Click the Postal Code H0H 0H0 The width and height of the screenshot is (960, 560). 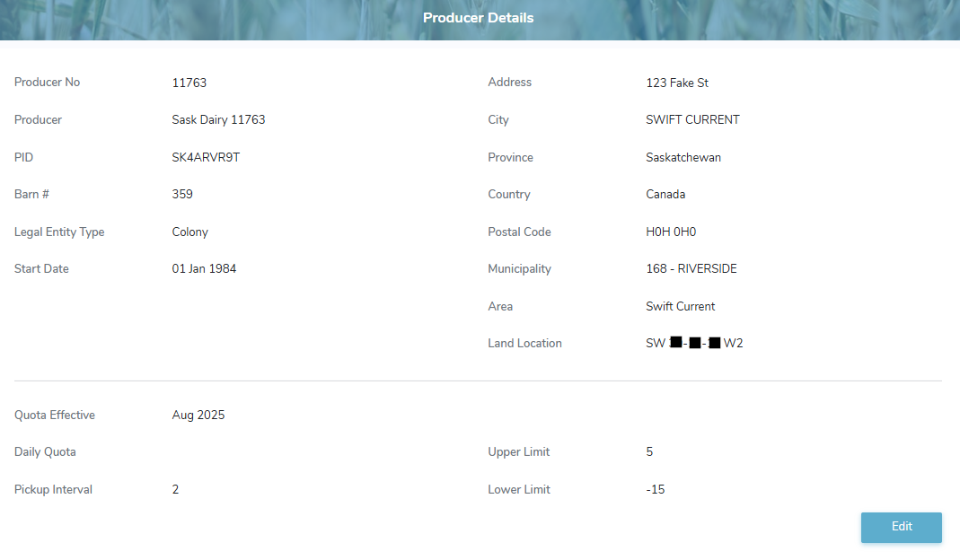tap(670, 232)
